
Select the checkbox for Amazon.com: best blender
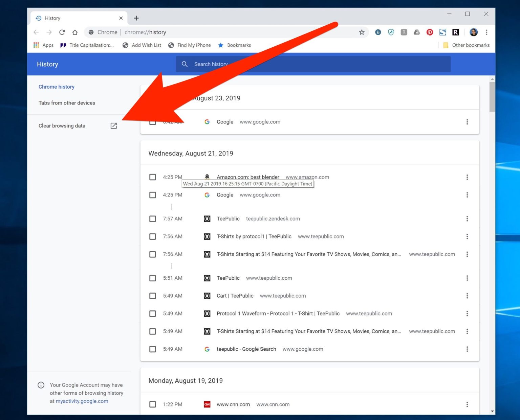(x=152, y=177)
